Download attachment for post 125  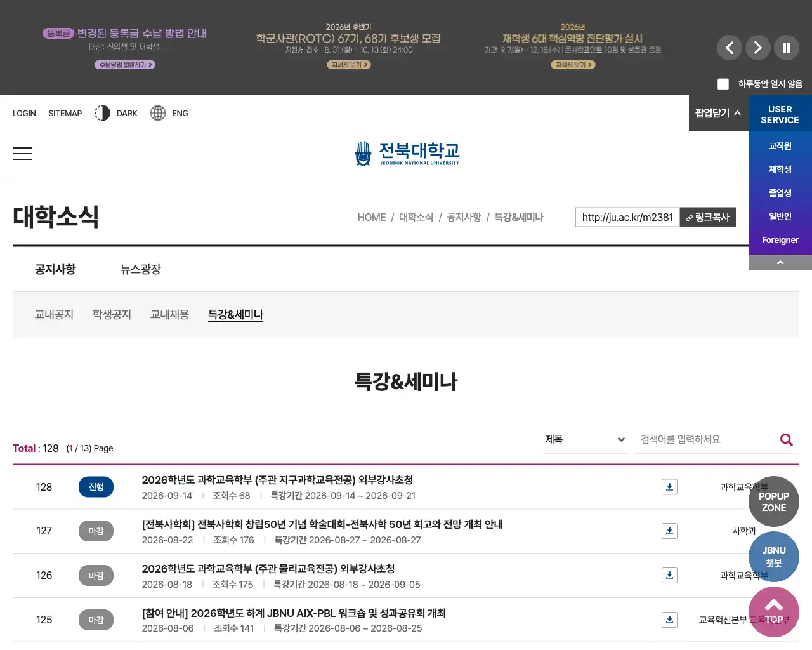[669, 620]
